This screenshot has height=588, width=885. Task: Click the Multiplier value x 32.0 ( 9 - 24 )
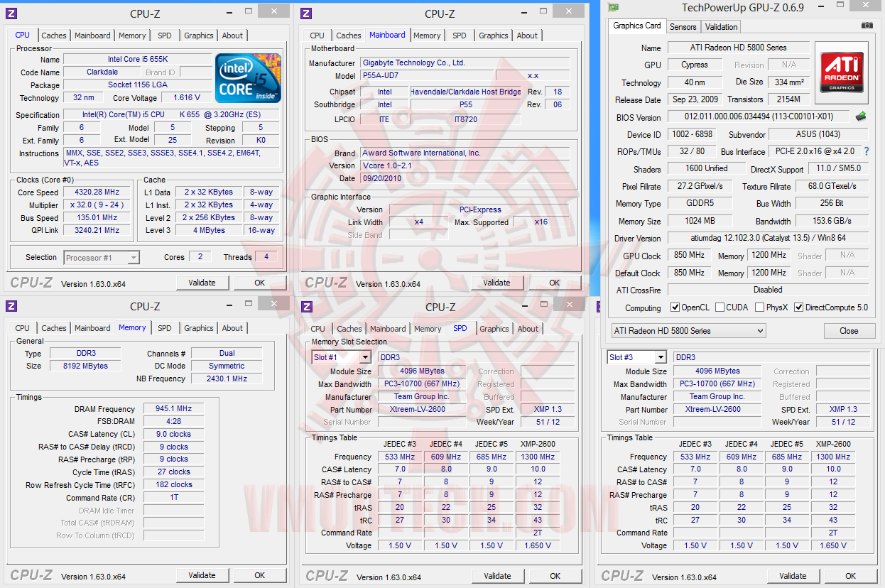pos(97,205)
